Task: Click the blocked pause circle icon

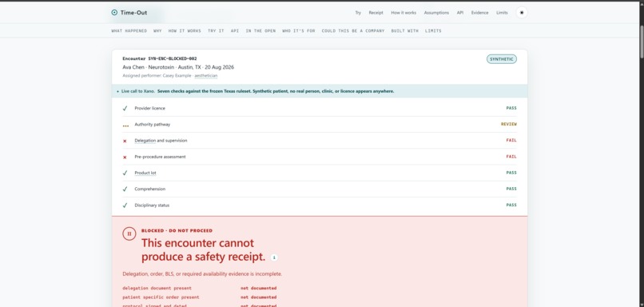Action: click(129, 233)
